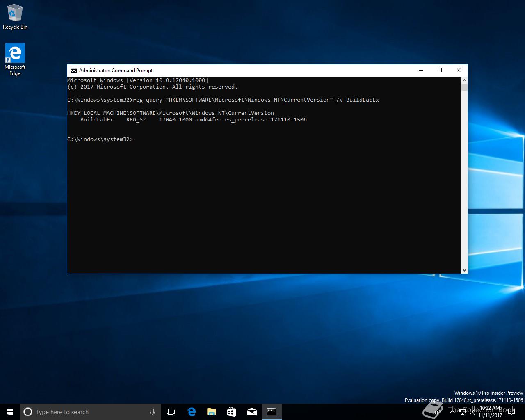Open the People icon in system tray
Screen dimensions: 525x420
(x=437, y=412)
